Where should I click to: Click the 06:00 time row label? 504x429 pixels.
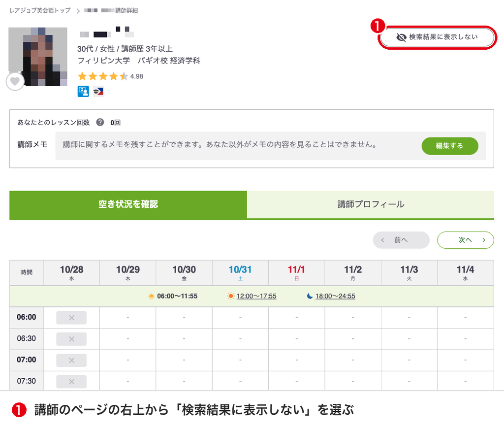[x=27, y=317]
